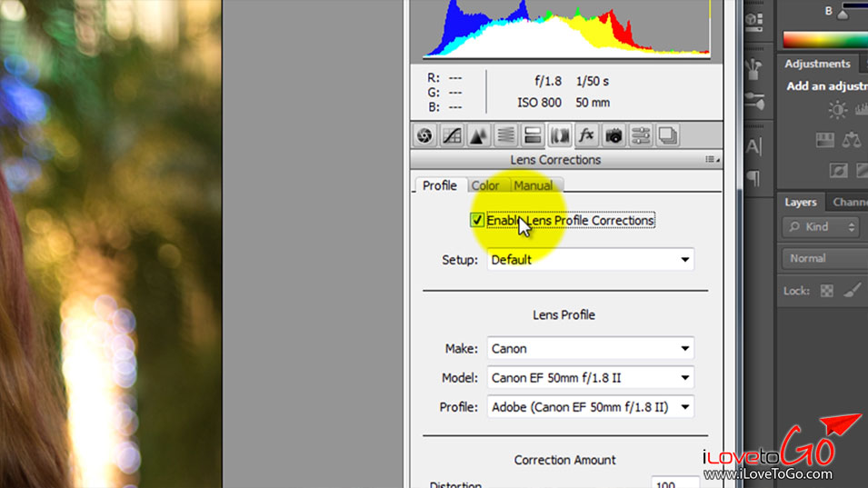Image resolution: width=868 pixels, height=488 pixels.
Task: Click the Lens Profile section heading
Action: 564,314
